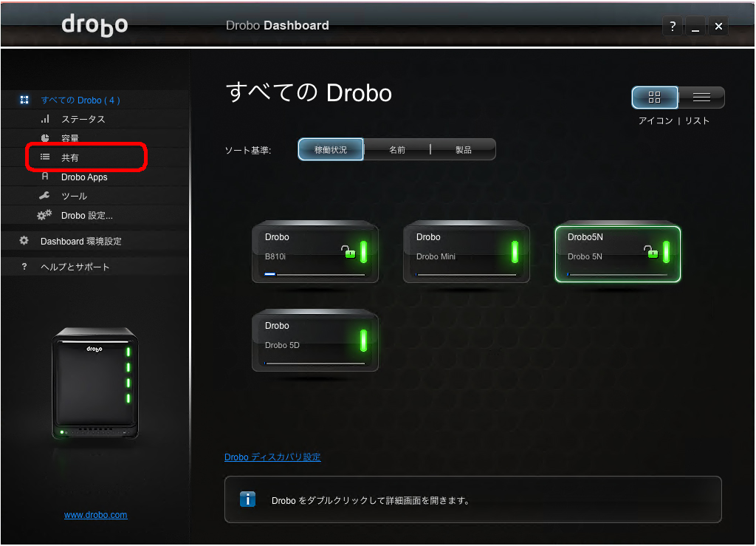Image resolution: width=756 pixels, height=546 pixels.
Task: Open ステータス via its bar chart icon
Action: pyautogui.click(x=45, y=119)
